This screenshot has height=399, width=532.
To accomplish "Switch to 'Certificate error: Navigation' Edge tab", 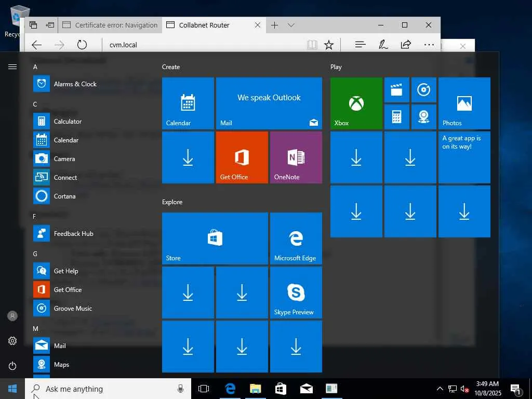I will [110, 25].
